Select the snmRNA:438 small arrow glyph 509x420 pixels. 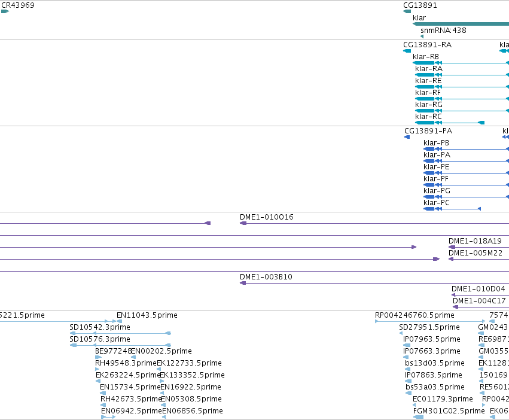(422, 36)
